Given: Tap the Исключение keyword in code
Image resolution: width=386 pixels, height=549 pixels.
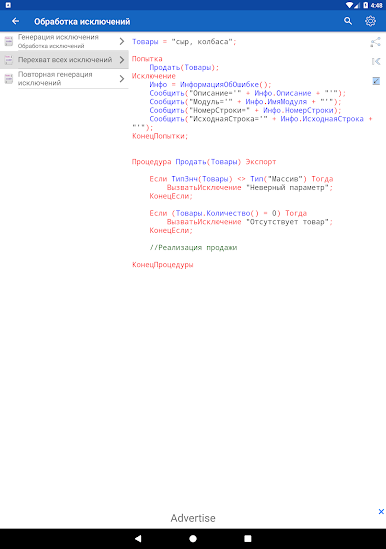Looking at the screenshot, I should coord(153,76).
